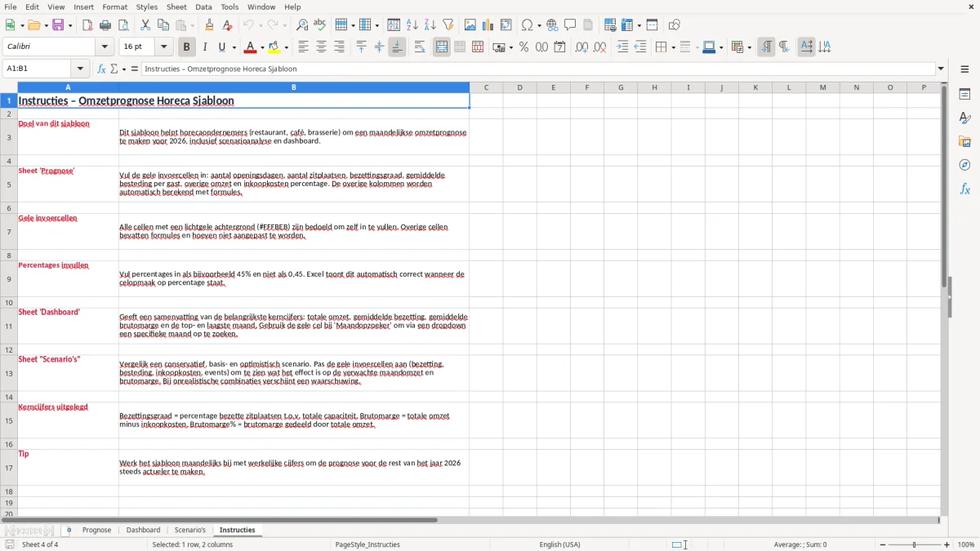Click the Insert Chart icon
Screen dimensions: 980x551
coord(488,25)
